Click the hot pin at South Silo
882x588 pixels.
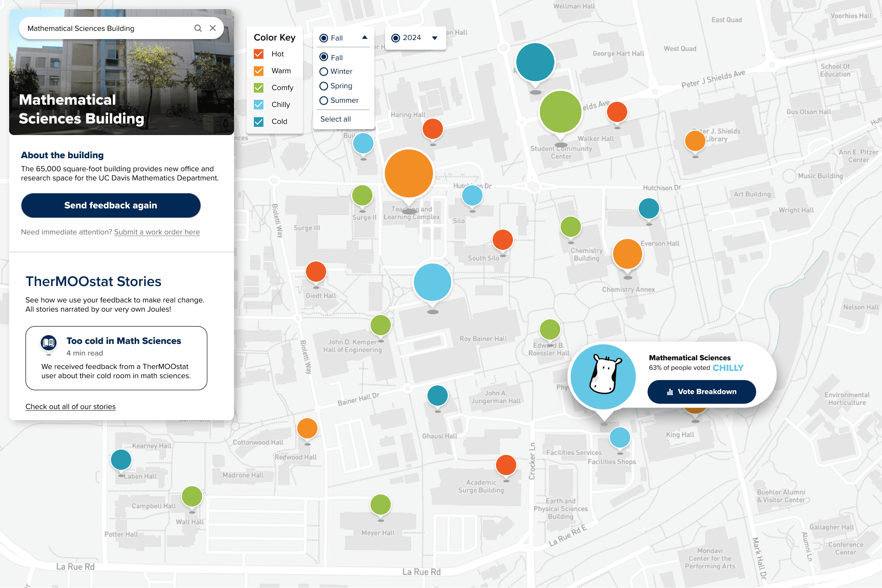coord(503,240)
